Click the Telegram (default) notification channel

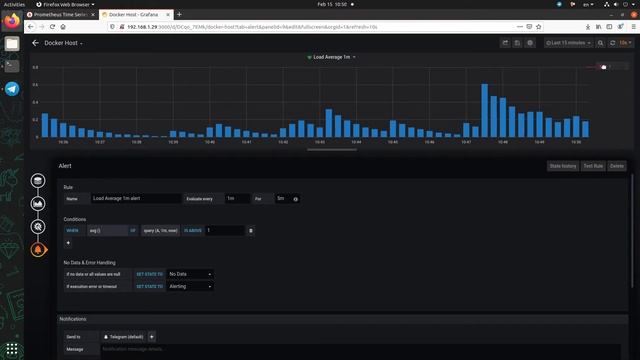(123, 337)
